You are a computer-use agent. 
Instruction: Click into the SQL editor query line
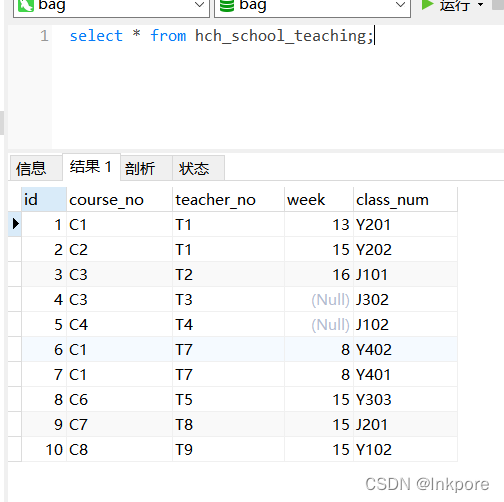click(221, 36)
